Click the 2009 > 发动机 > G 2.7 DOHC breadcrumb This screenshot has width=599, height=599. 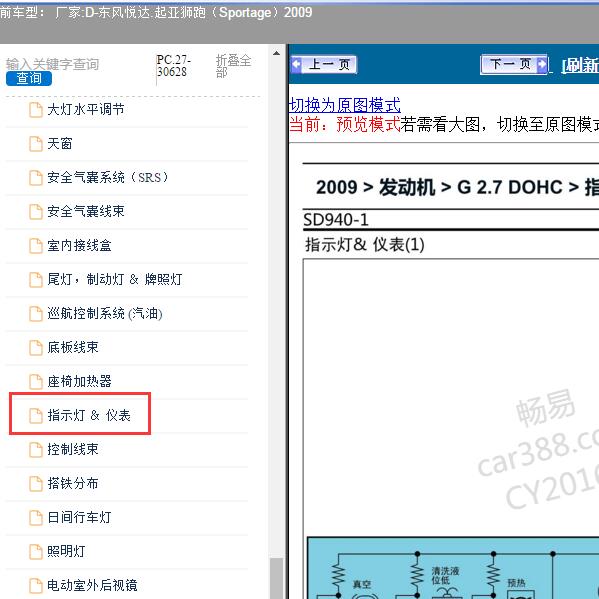(x=457, y=188)
